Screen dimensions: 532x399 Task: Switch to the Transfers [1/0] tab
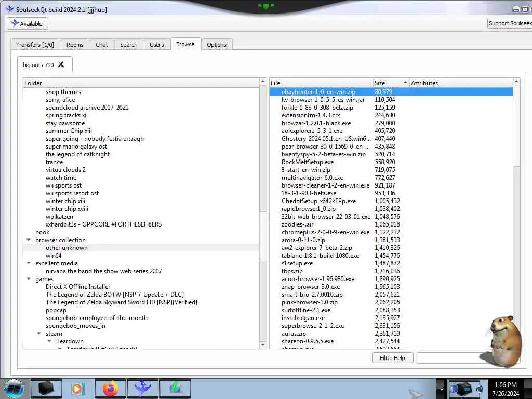35,45
